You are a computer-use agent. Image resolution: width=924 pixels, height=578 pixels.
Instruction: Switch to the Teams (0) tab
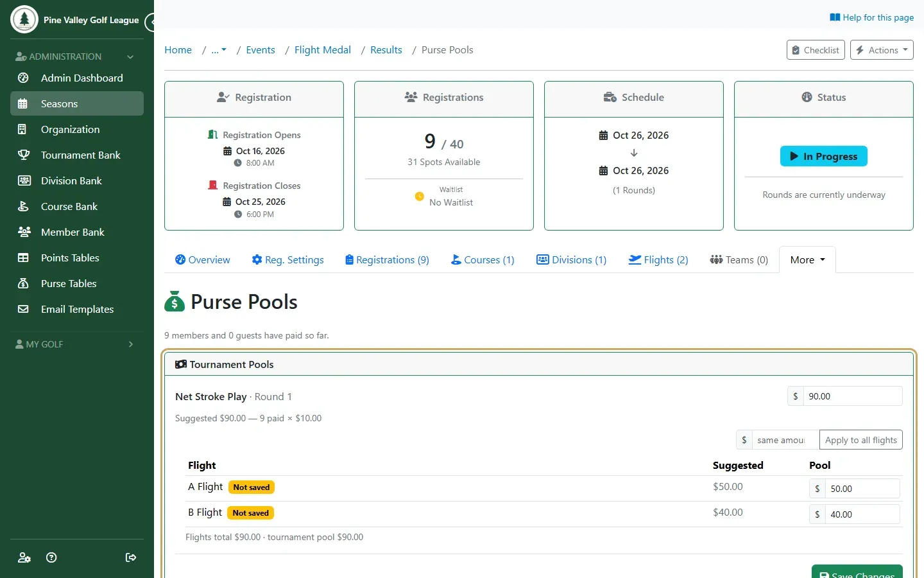coord(739,260)
